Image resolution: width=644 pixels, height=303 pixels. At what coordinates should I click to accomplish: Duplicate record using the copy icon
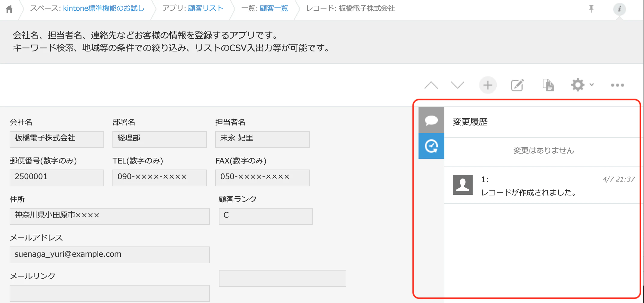[548, 85]
